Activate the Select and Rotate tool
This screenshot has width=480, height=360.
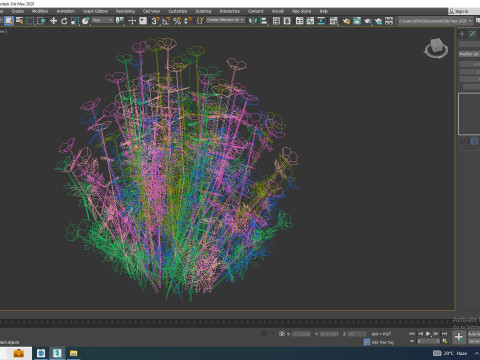tap(64, 21)
